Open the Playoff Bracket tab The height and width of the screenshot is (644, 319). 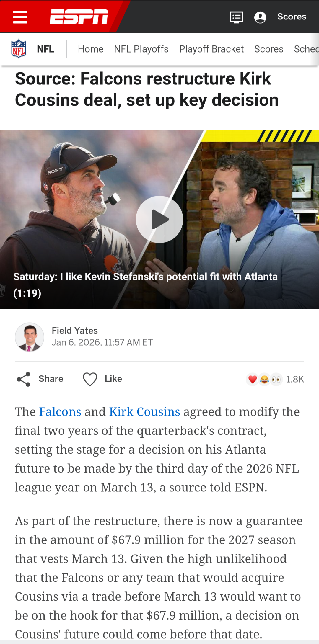pyautogui.click(x=211, y=49)
